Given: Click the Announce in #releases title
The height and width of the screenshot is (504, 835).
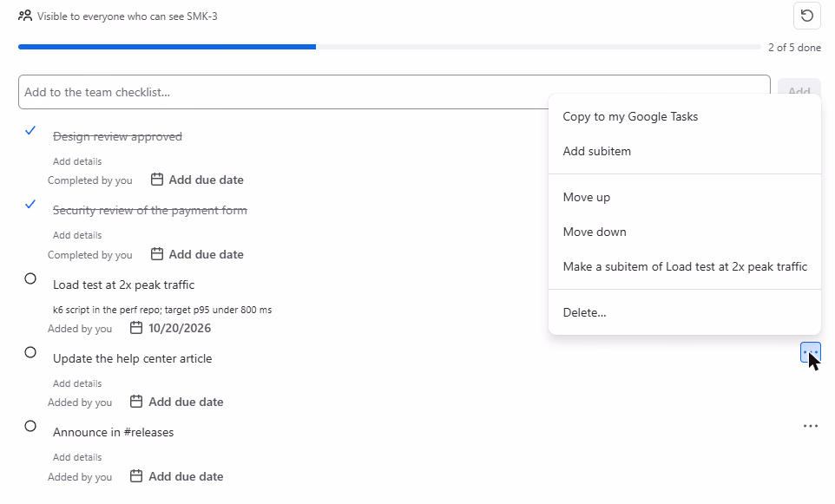Looking at the screenshot, I should (x=114, y=432).
